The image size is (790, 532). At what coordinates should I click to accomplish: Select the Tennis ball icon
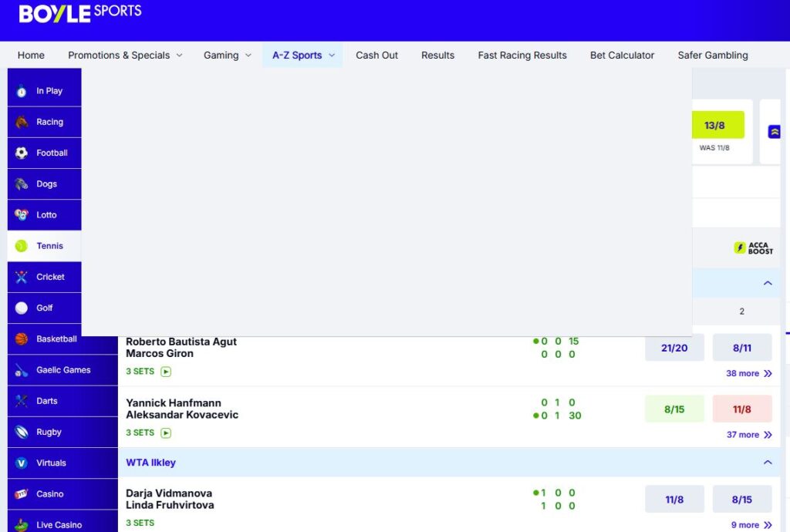[21, 246]
